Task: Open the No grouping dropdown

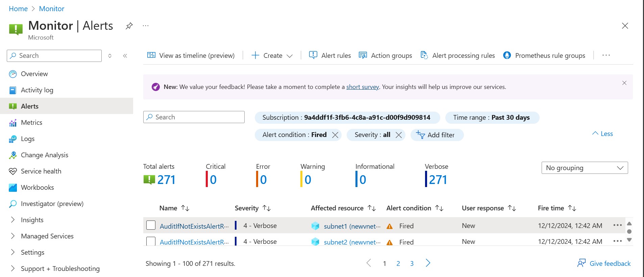Action: [585, 168]
